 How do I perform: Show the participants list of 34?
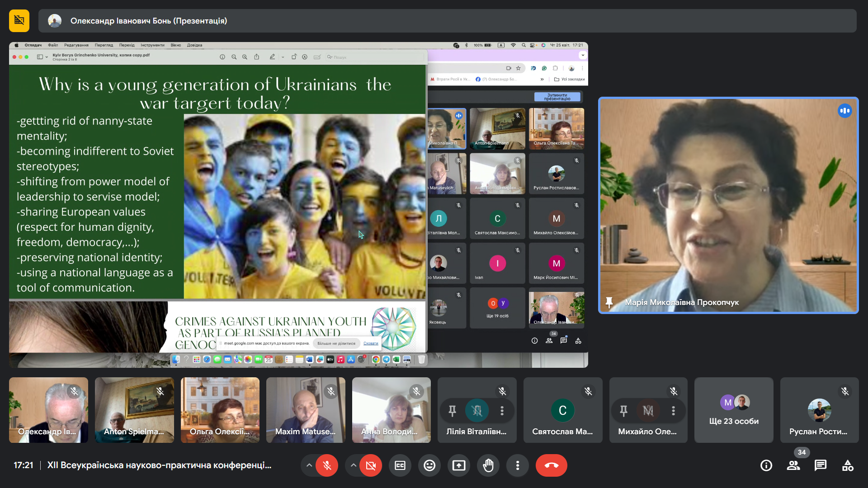point(793,465)
